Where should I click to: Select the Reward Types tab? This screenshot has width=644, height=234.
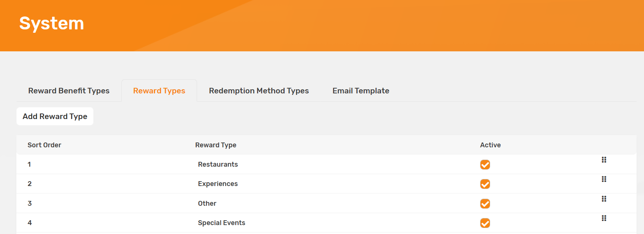(x=159, y=91)
